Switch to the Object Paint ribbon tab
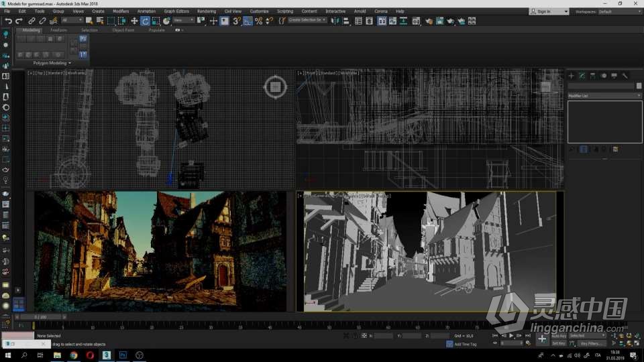The width and height of the screenshot is (644, 362). [123, 30]
